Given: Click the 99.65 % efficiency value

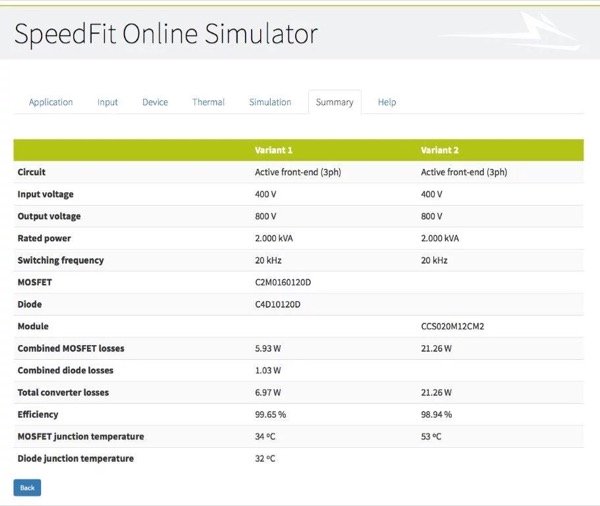Looking at the screenshot, I should pyautogui.click(x=270, y=415).
